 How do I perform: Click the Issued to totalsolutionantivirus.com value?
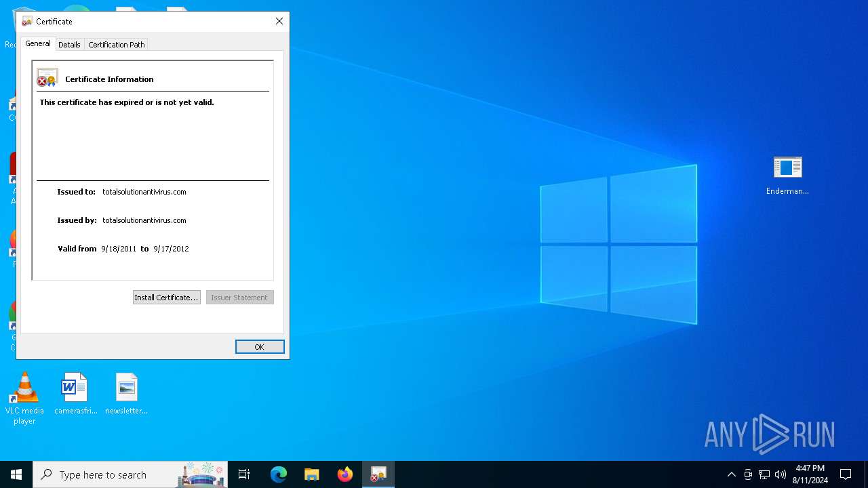(x=144, y=192)
